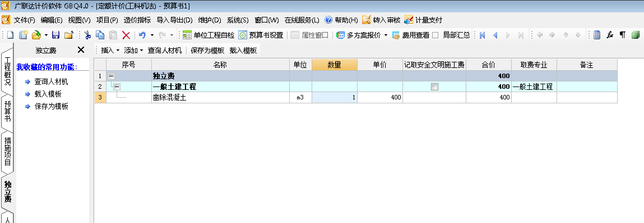Screen dimensions: 644x223
Task: Open the 造价指标 menu
Action: [137, 20]
